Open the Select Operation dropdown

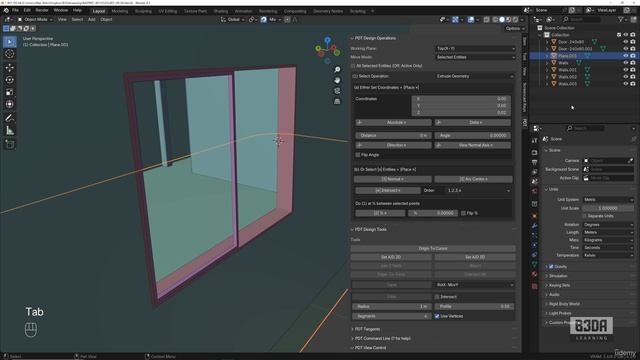coord(474,76)
